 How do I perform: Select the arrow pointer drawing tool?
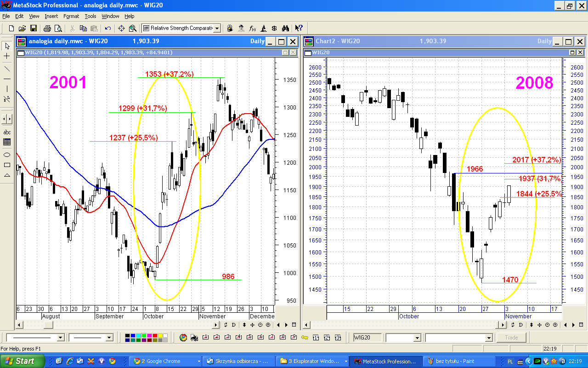coord(7,46)
